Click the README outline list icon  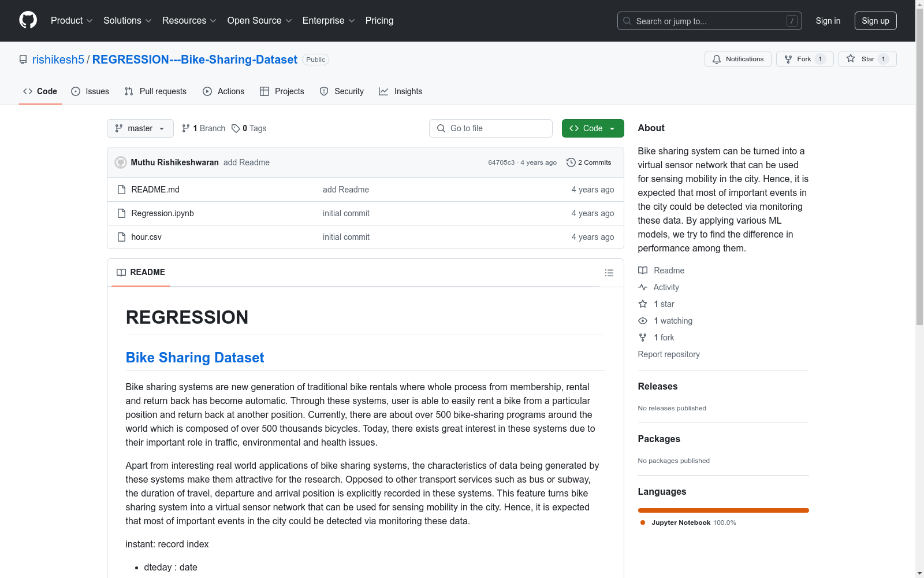pos(609,273)
